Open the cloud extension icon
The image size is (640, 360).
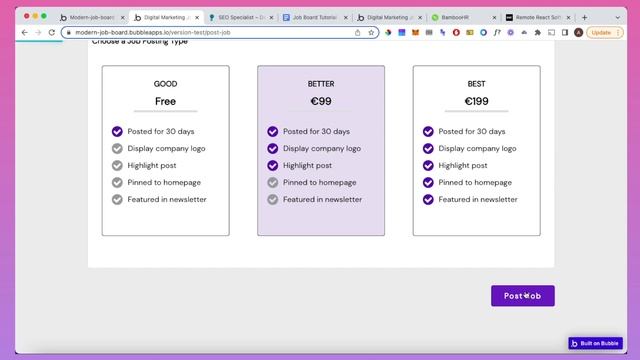[524, 32]
